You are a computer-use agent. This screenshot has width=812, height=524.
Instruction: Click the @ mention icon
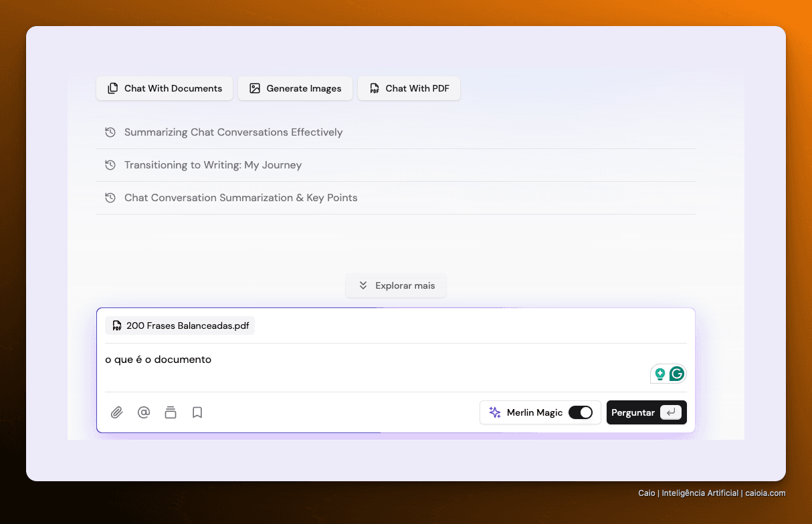[144, 412]
